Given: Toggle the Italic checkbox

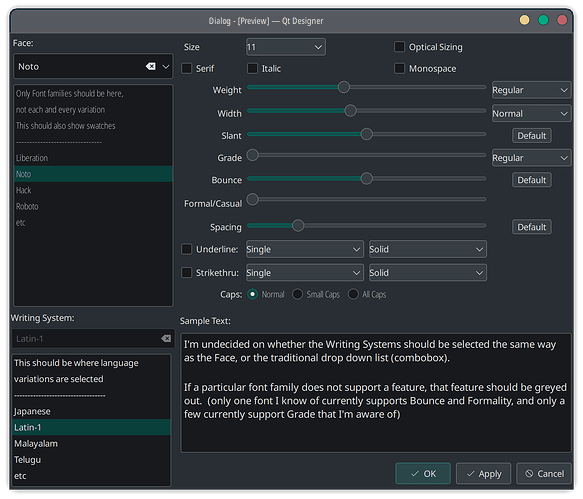Looking at the screenshot, I should coord(252,68).
